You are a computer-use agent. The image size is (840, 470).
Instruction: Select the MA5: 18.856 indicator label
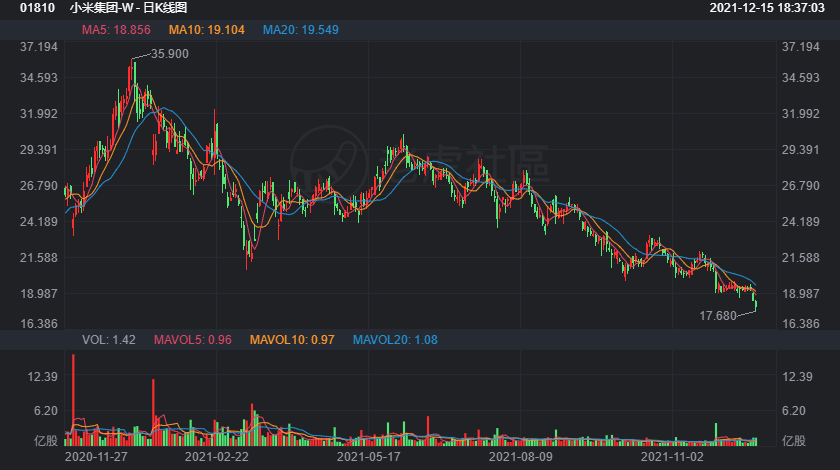pos(116,30)
